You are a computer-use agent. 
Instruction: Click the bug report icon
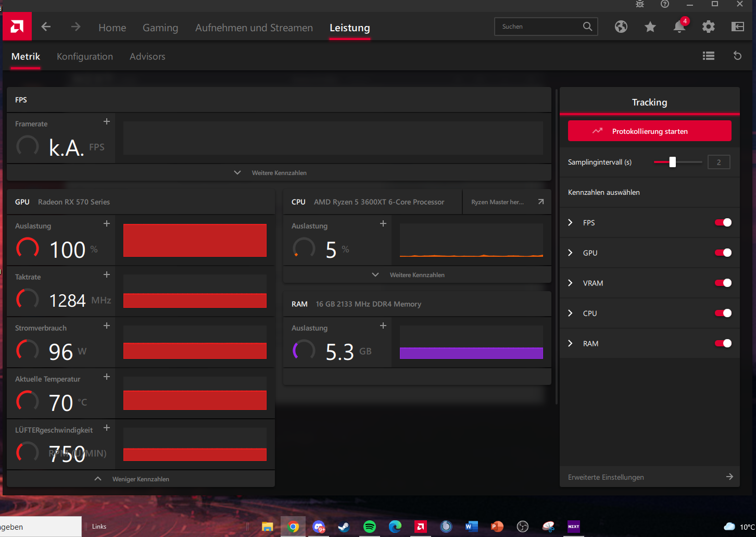(640, 4)
